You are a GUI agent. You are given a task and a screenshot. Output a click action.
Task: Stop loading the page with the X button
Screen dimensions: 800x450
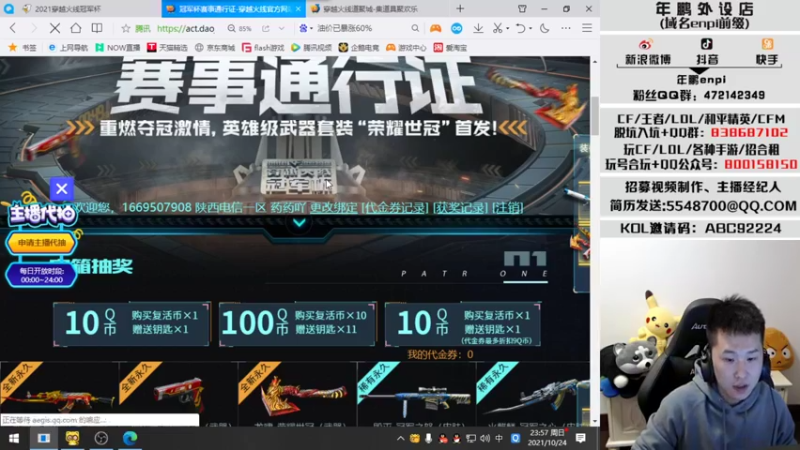point(55,28)
